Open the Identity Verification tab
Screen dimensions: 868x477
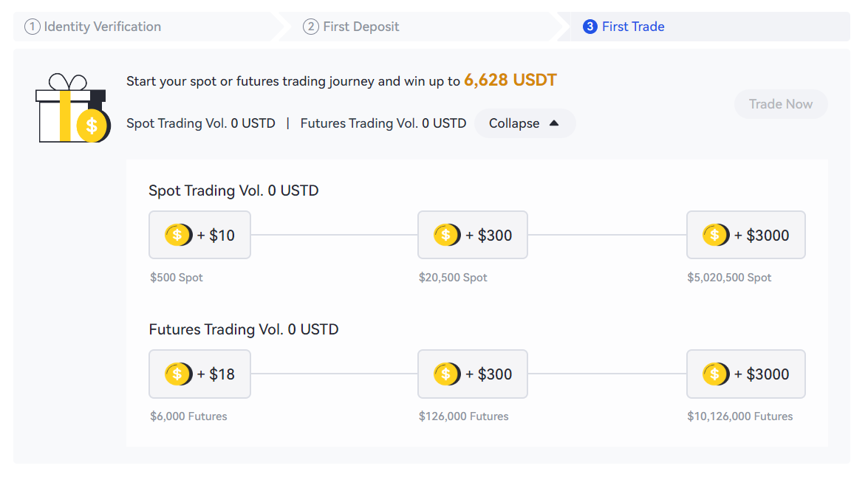(x=92, y=26)
